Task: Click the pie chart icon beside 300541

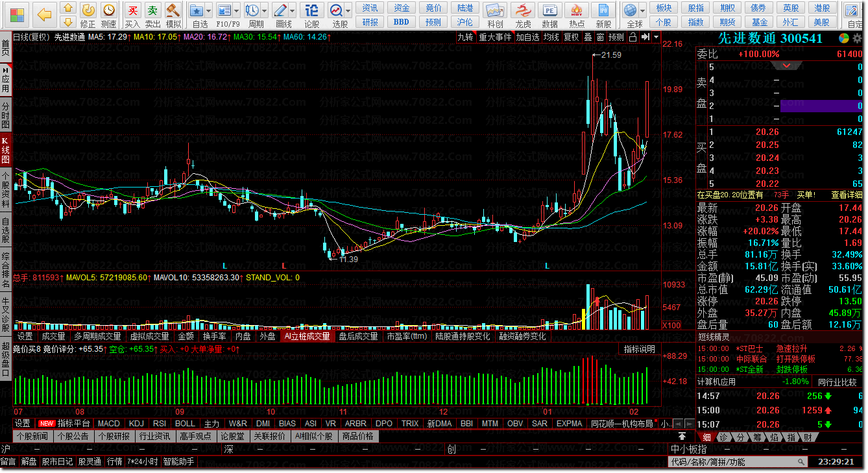Action: tap(843, 38)
